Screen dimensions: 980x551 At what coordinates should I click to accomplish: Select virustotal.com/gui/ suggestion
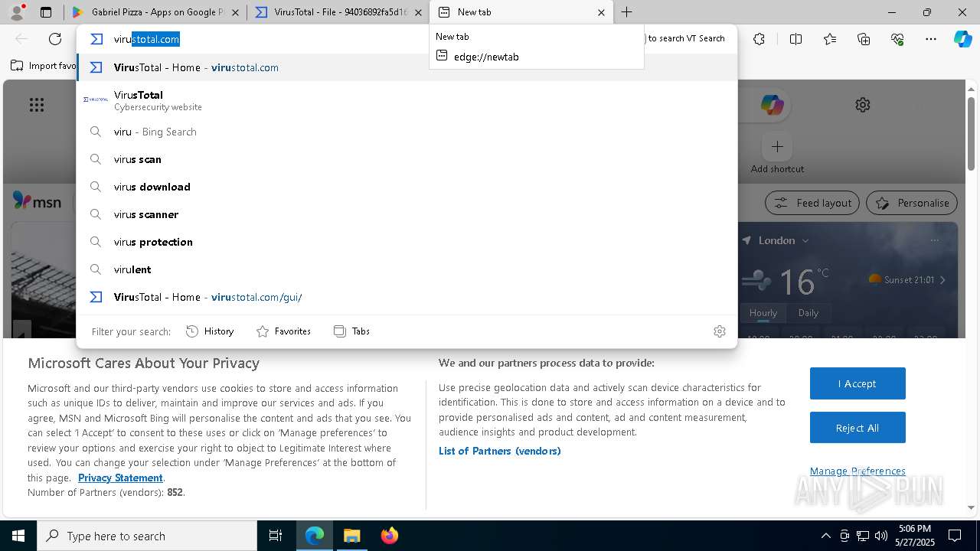pyautogui.click(x=407, y=297)
